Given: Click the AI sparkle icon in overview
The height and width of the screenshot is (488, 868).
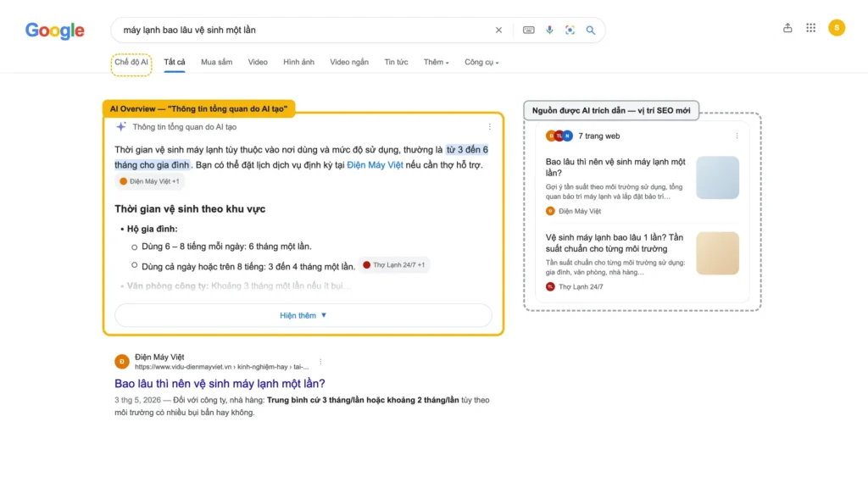Looking at the screenshot, I should (x=120, y=127).
